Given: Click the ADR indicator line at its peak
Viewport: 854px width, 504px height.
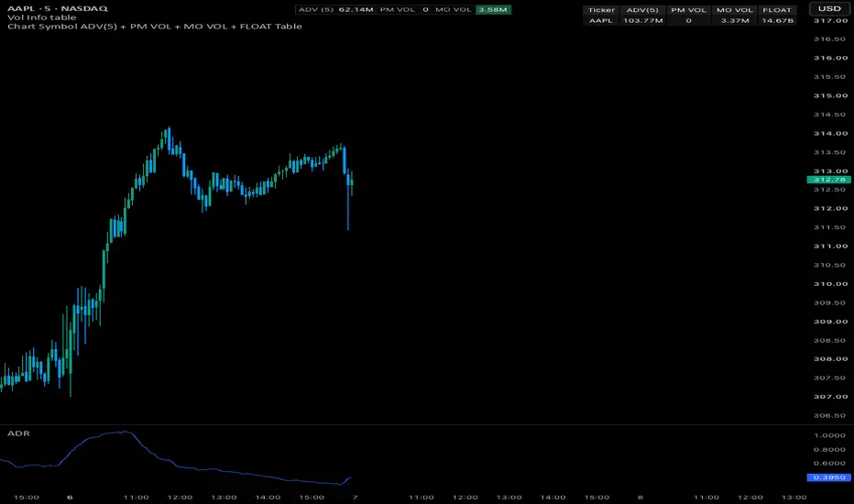Looking at the screenshot, I should 126,432.
